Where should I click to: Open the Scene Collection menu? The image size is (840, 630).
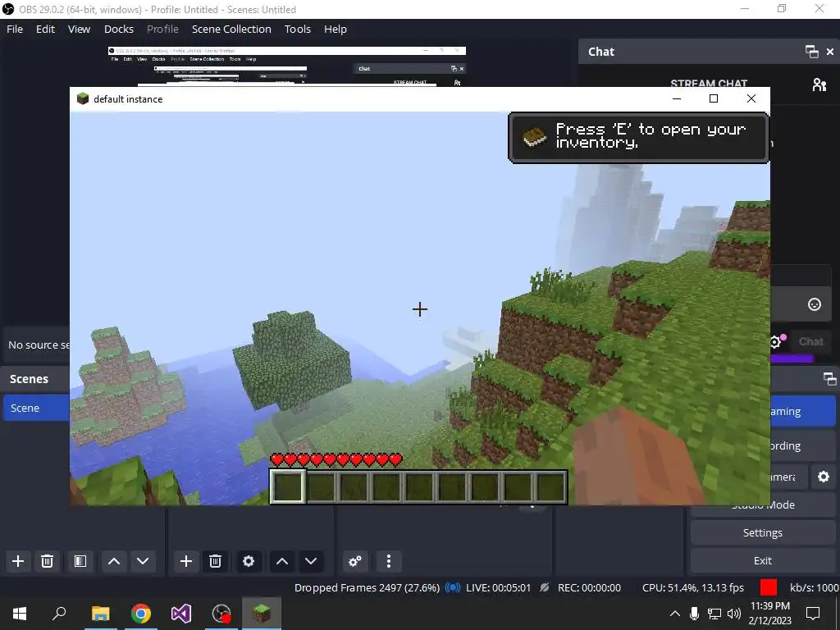(231, 29)
